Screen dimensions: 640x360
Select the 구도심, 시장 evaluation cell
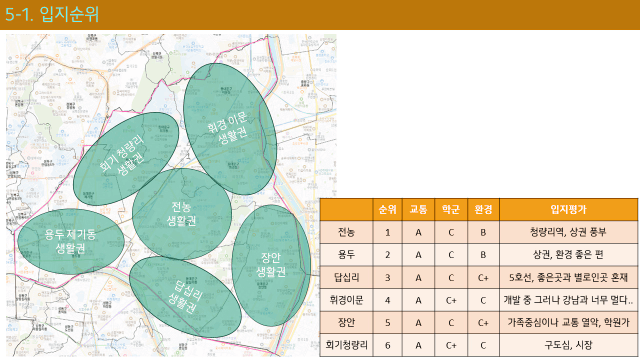[x=568, y=345]
